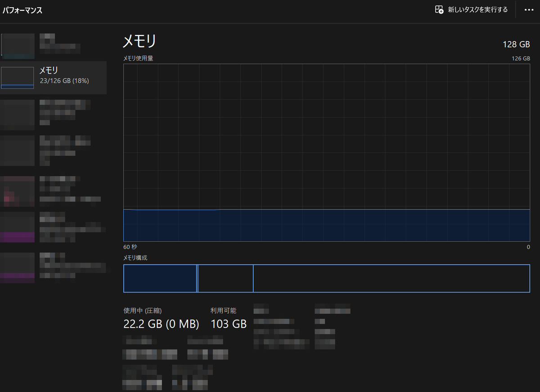
Task: Click the メモリ使用量 usage graph
Action: pos(327,153)
